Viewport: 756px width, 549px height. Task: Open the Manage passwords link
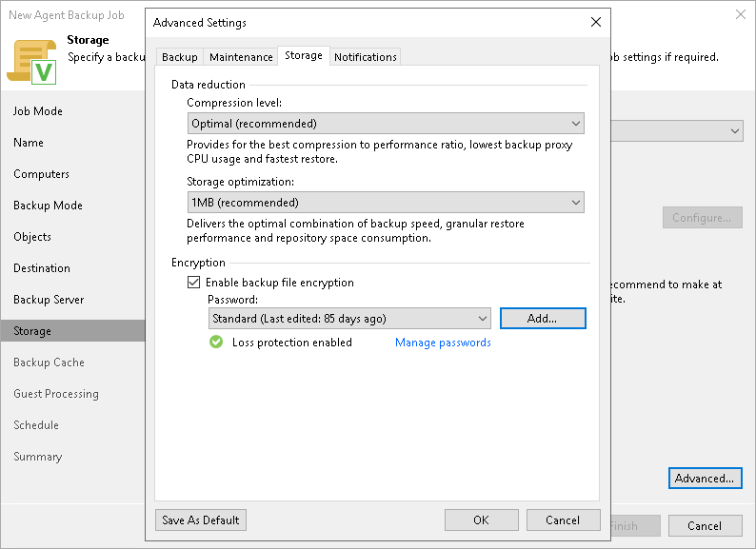pos(443,343)
